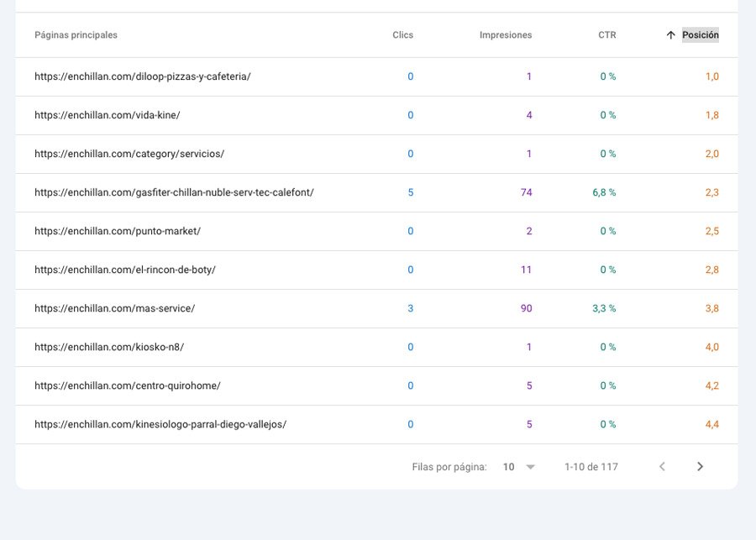This screenshot has width=756, height=540.
Task: Select the diloop-pizzas-y-cafeteria page row
Action: [x=143, y=76]
